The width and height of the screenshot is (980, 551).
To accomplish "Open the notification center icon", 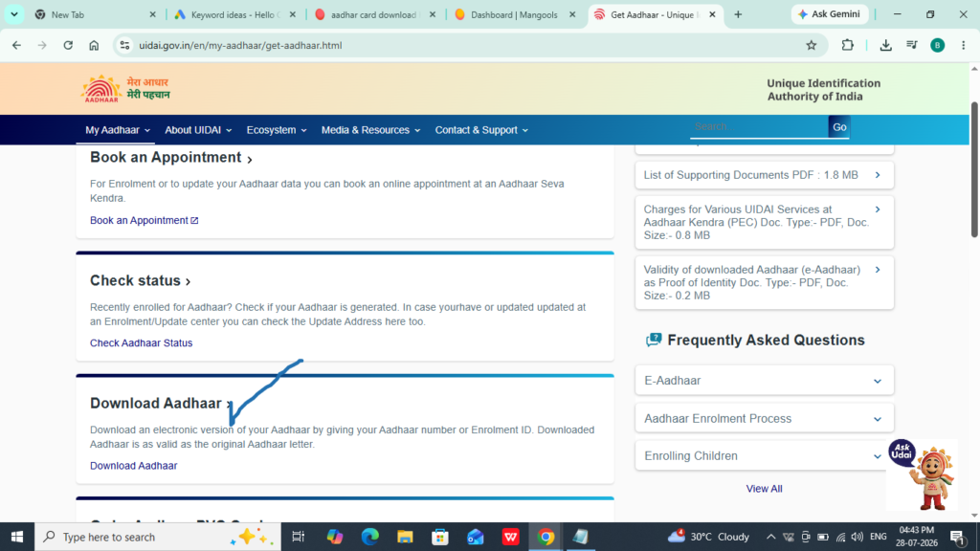I will (x=957, y=537).
